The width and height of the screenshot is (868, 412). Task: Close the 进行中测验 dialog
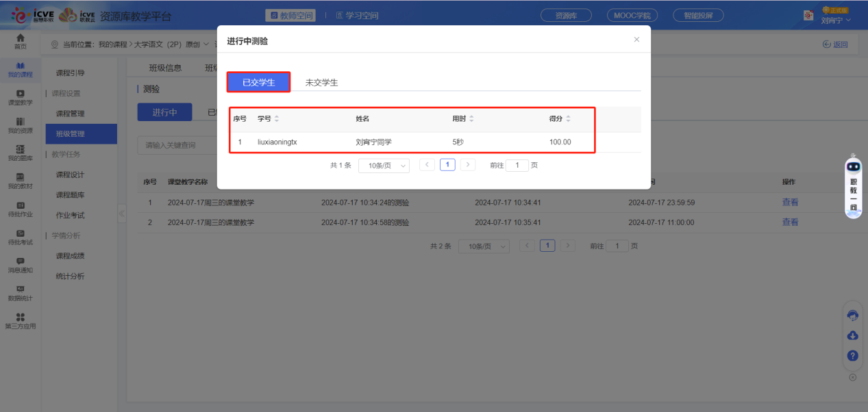(636, 40)
